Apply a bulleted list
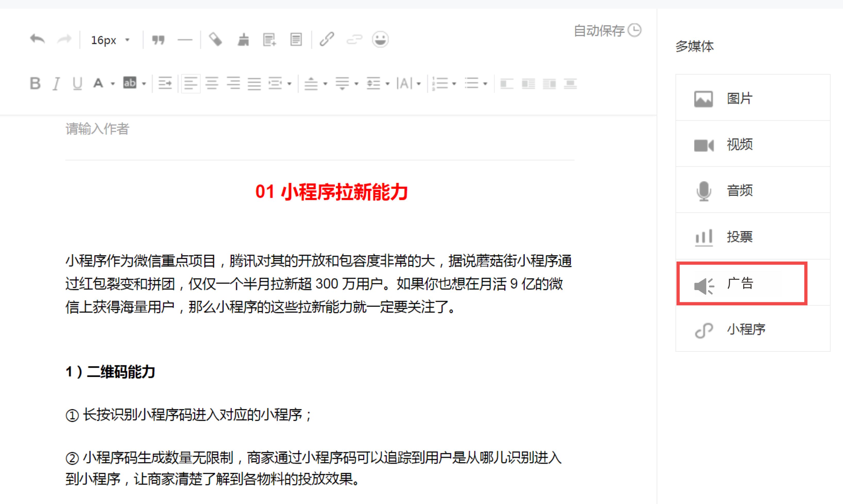Screen dimensions: 843x504 point(471,84)
